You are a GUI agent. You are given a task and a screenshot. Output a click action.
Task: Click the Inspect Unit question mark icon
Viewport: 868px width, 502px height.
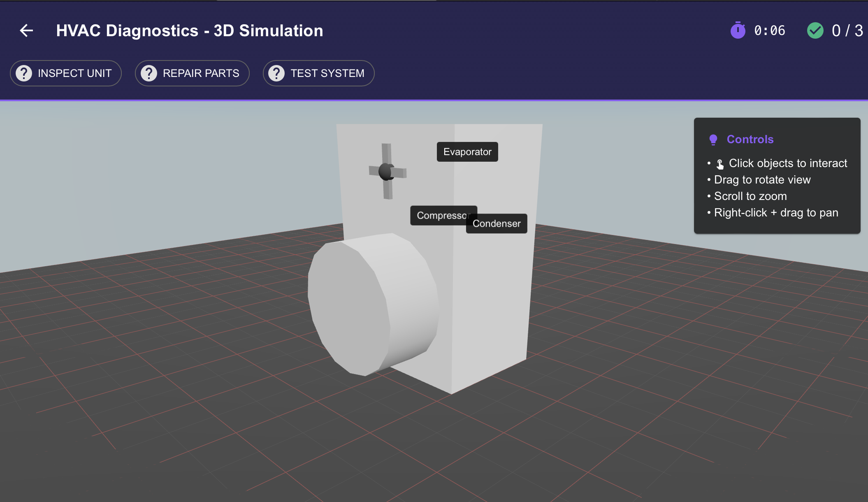click(x=24, y=73)
